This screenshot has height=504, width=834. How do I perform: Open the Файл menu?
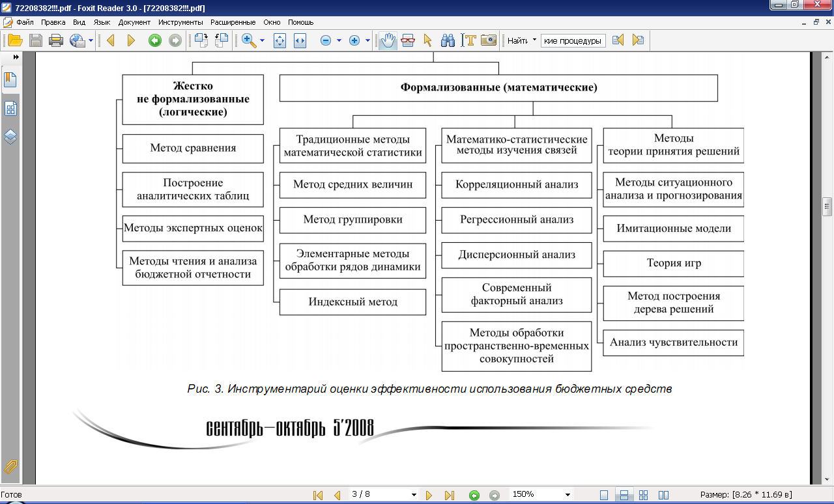tap(25, 21)
